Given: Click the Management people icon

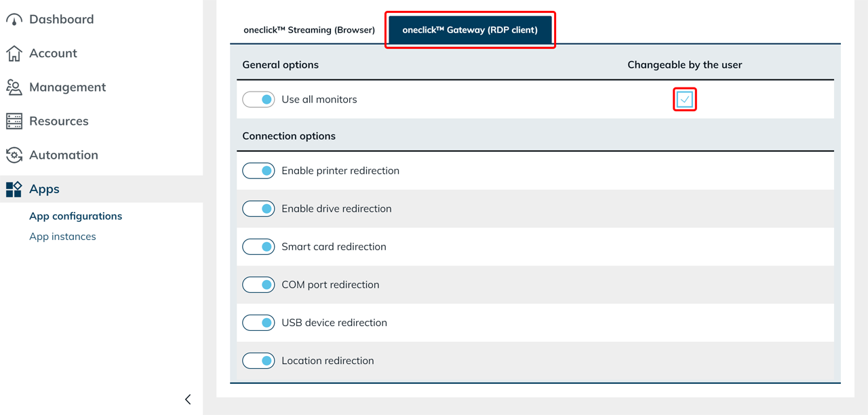Looking at the screenshot, I should (14, 87).
